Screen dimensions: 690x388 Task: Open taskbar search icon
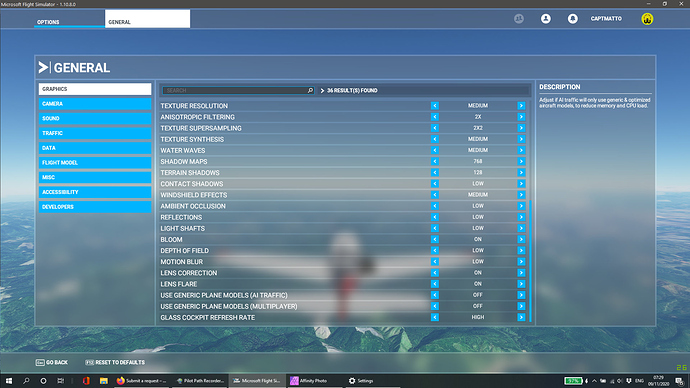point(26,381)
